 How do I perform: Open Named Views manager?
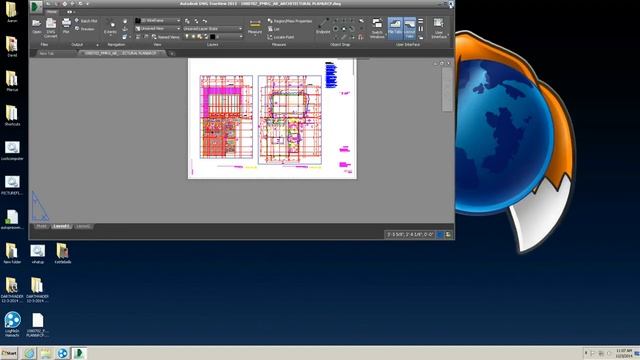[x=166, y=37]
